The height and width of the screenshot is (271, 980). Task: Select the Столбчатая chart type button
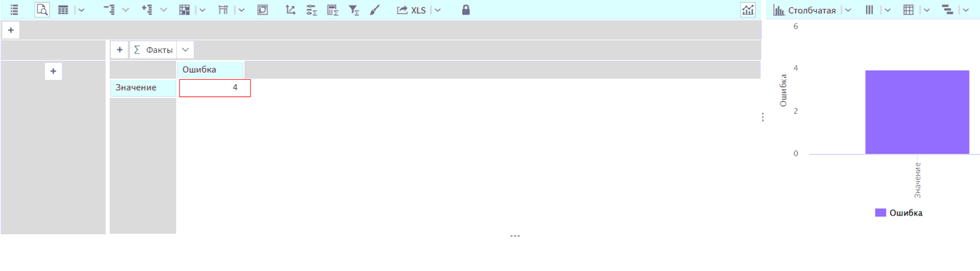804,10
